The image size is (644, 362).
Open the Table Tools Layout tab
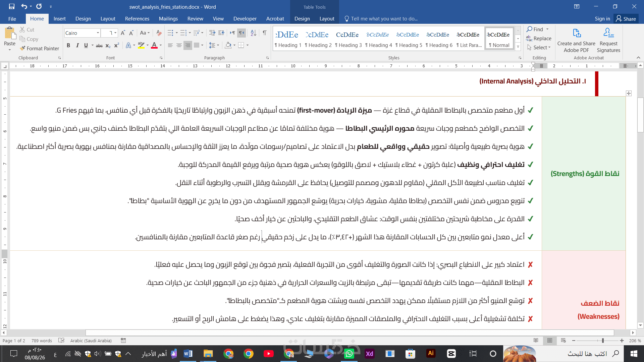click(x=327, y=19)
